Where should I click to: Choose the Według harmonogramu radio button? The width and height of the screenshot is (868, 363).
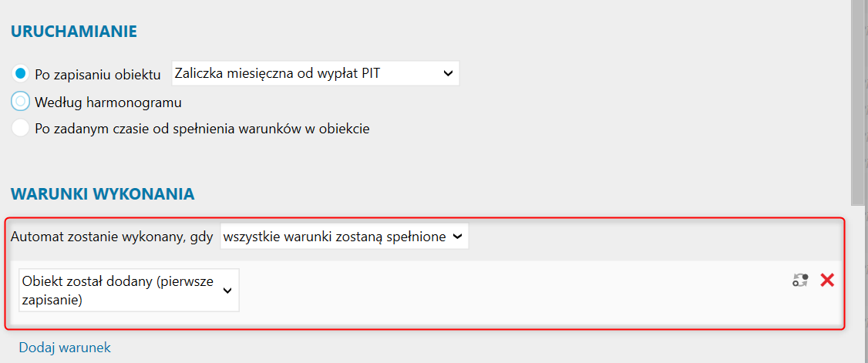click(x=21, y=102)
